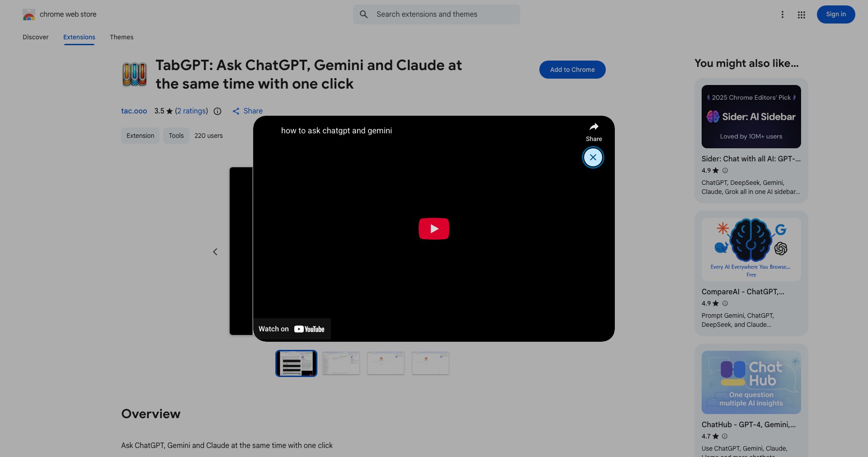
Task: Select the first video thumbnail
Action: 297,363
